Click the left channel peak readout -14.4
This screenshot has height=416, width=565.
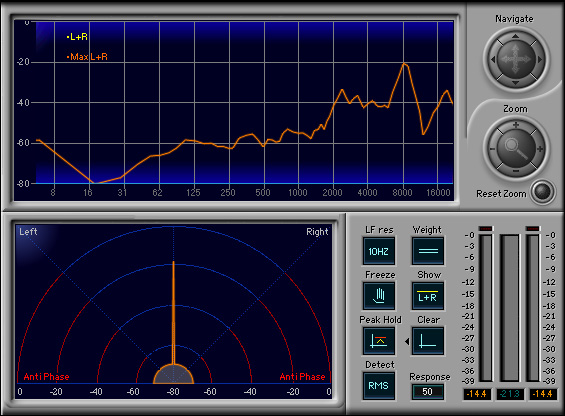[x=476, y=394]
